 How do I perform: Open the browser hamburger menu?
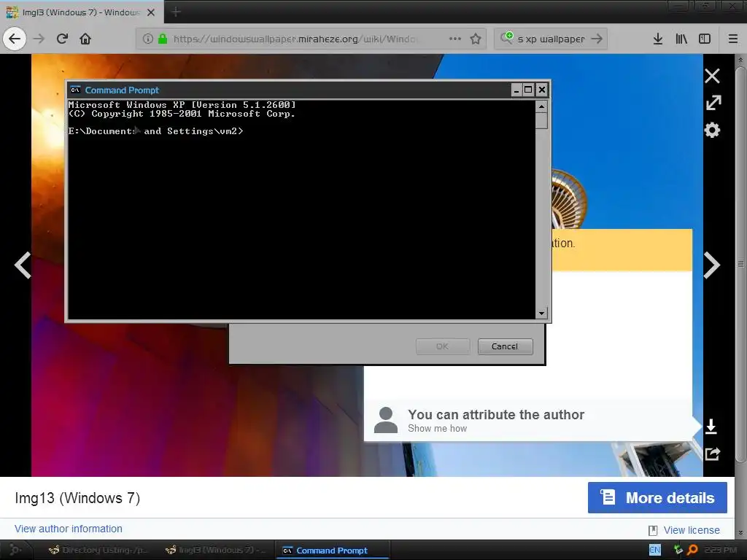(732, 39)
